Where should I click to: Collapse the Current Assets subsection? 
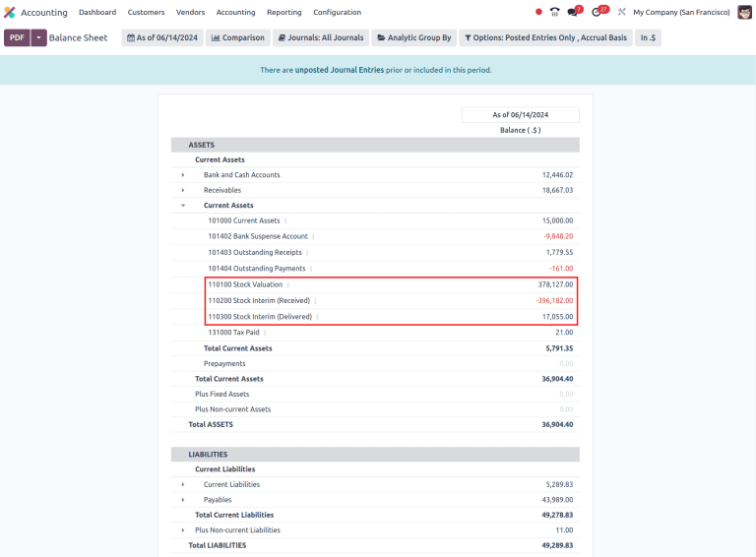[183, 206]
